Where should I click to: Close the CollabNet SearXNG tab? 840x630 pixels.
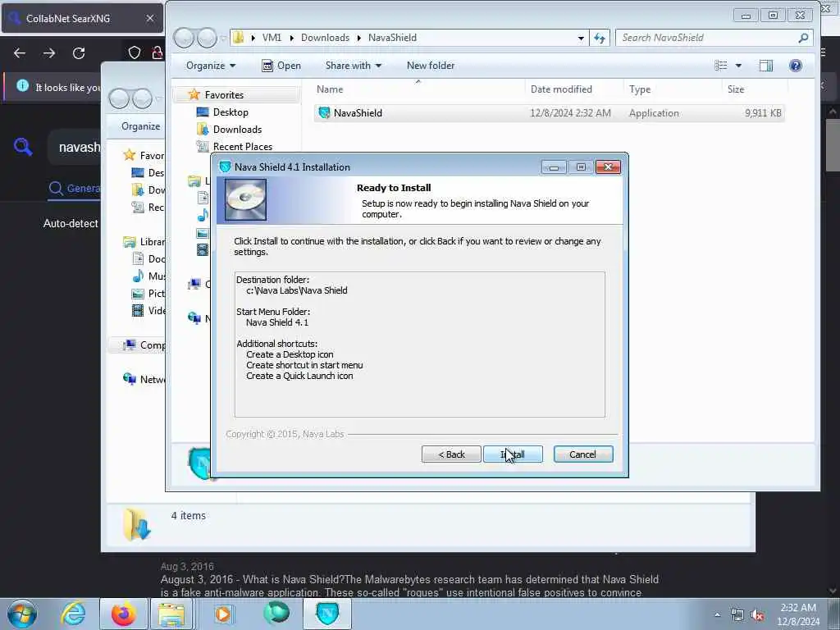150,18
